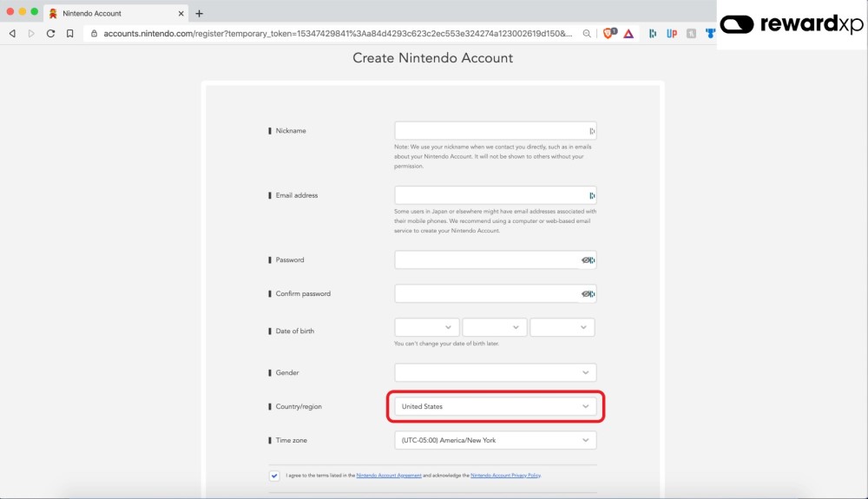Screen dimensions: 868x499
Task: Open the Gender dropdown
Action: tap(495, 372)
